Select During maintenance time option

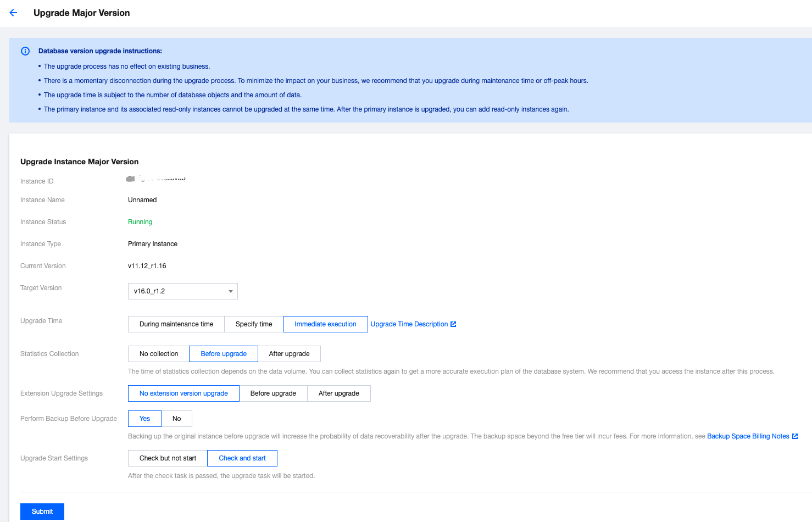(176, 324)
